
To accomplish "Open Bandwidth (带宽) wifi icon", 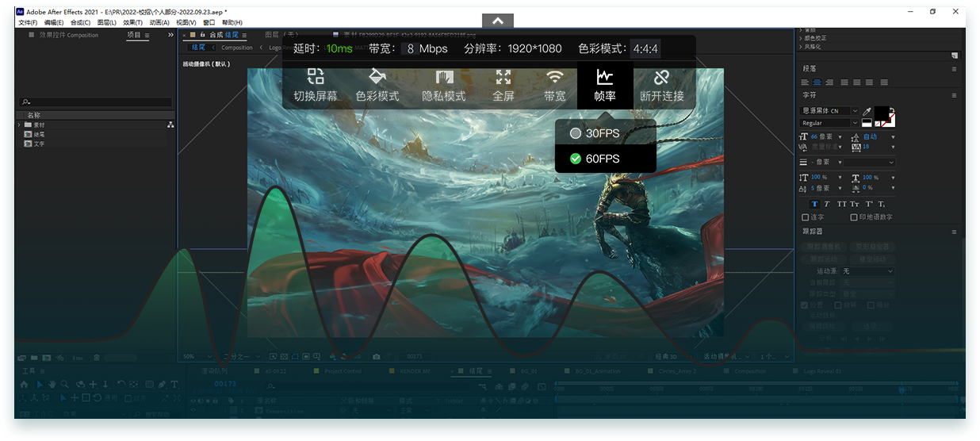I will [555, 77].
